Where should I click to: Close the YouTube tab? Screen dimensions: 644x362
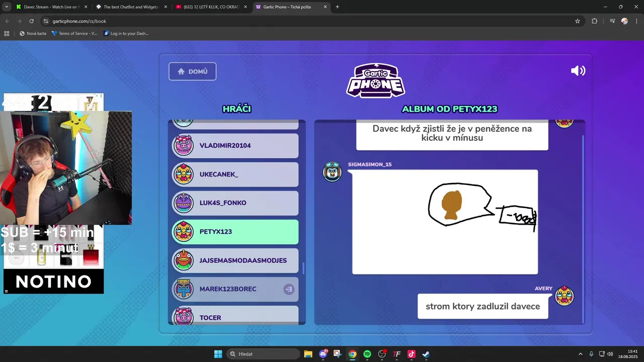coord(245,7)
